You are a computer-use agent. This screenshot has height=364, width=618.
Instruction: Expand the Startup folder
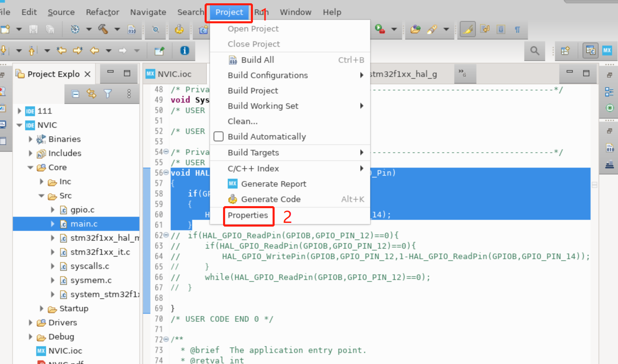[41, 308]
